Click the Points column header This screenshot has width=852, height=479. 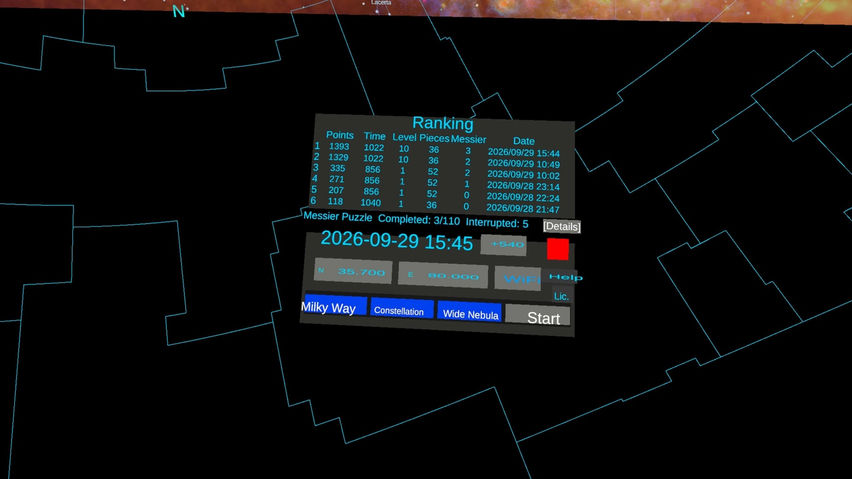(340, 135)
